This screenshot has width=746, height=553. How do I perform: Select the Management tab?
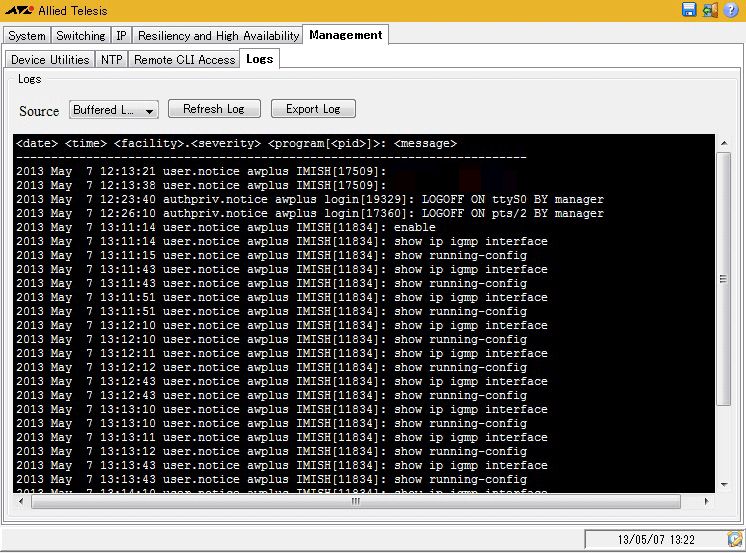tap(345, 35)
